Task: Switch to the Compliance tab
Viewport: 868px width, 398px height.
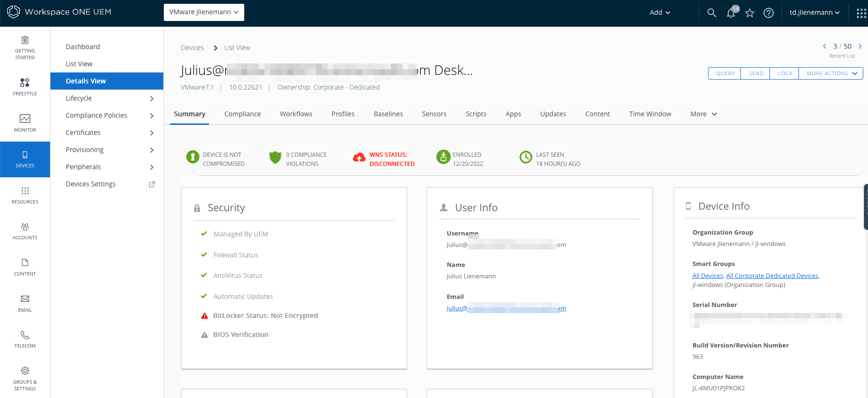Action: point(242,114)
